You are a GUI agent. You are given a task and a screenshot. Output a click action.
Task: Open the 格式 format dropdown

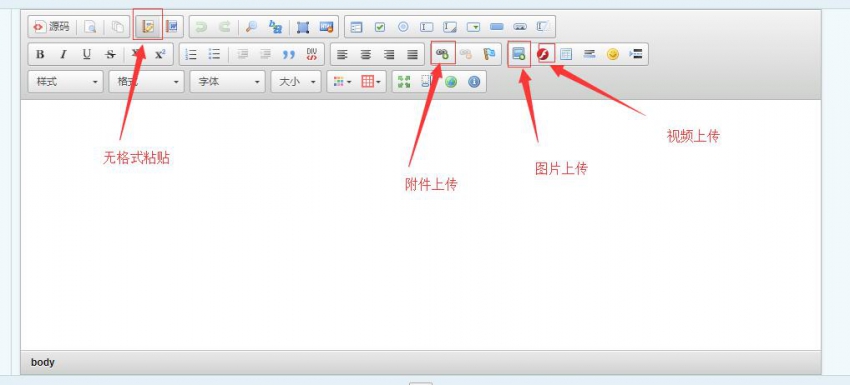coord(146,82)
